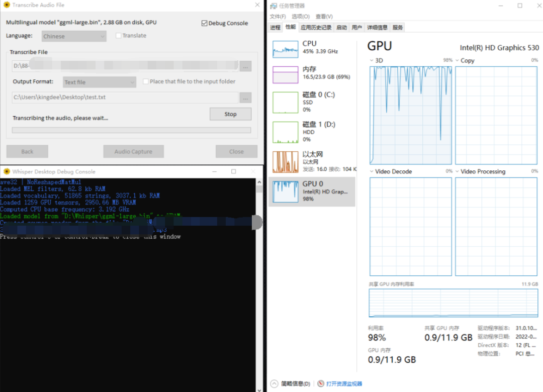Click the 简略信息 collapse arrow icon
The width and height of the screenshot is (543, 392).
click(274, 383)
